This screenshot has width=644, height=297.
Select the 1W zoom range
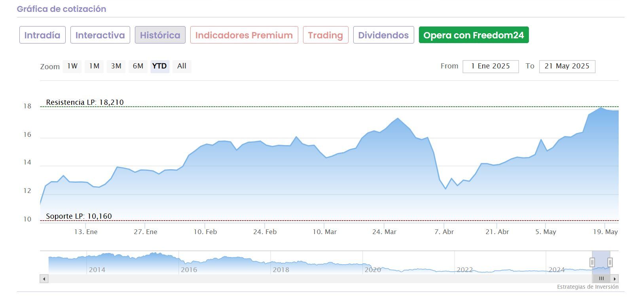click(72, 66)
